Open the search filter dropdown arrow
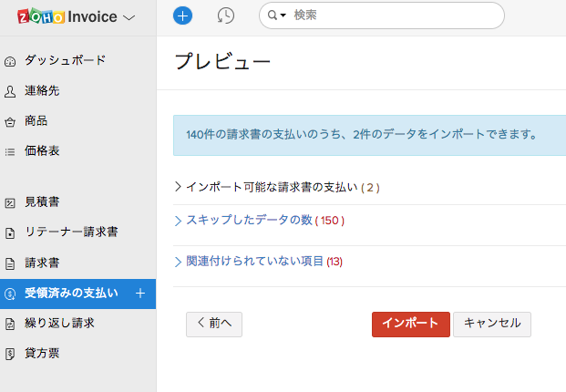This screenshot has width=566, height=392. point(276,15)
